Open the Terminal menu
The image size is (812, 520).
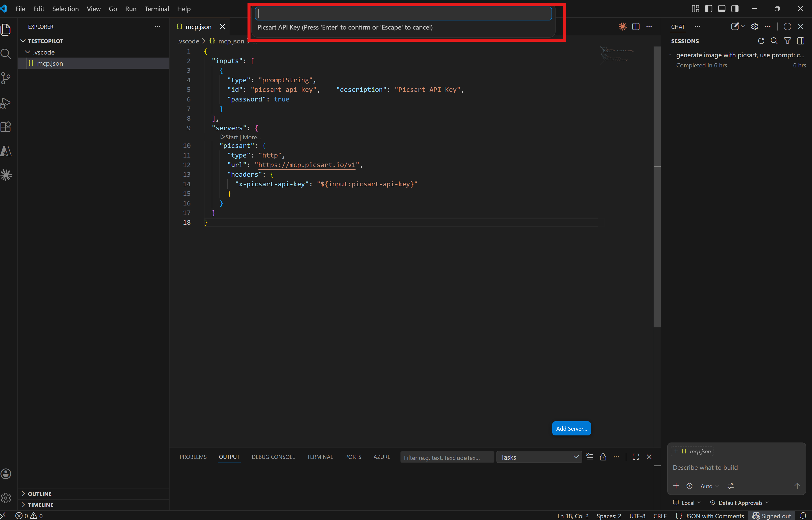point(156,9)
